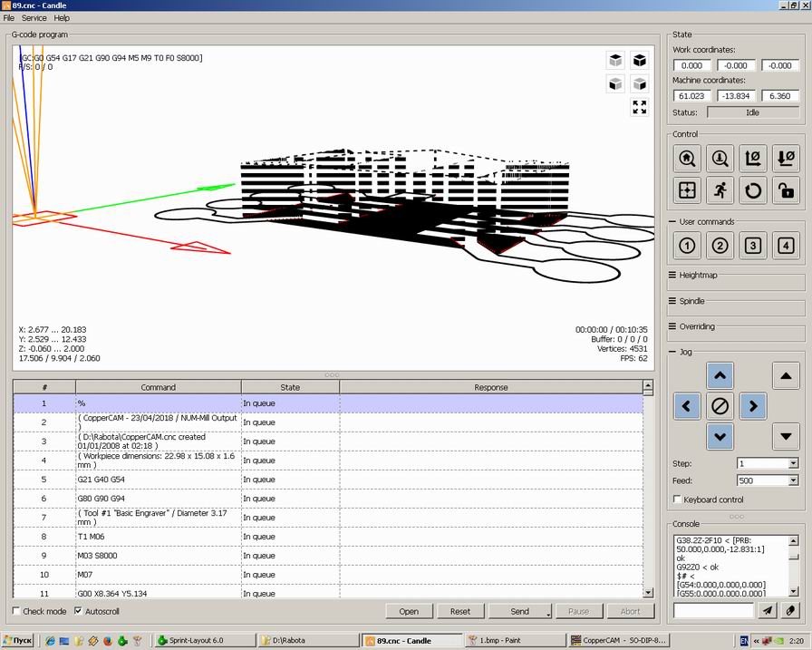812x650 pixels.
Task: Run user command 1
Action: 687,246
